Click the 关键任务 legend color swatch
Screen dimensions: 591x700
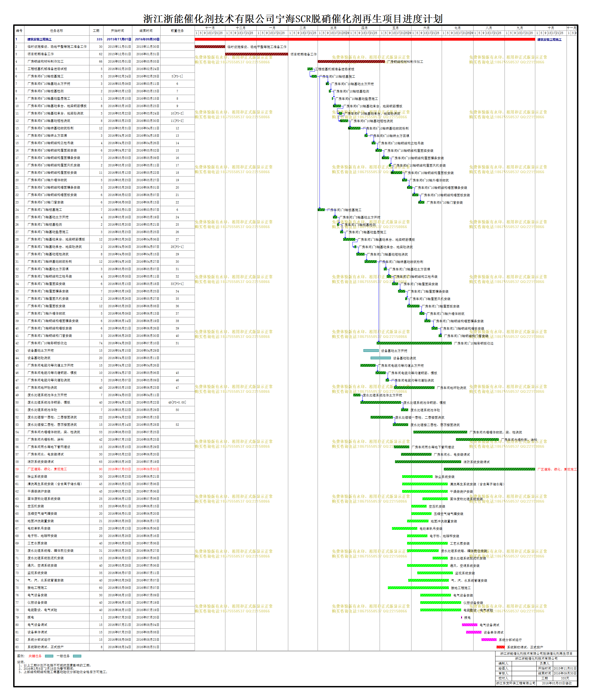click(x=49, y=656)
